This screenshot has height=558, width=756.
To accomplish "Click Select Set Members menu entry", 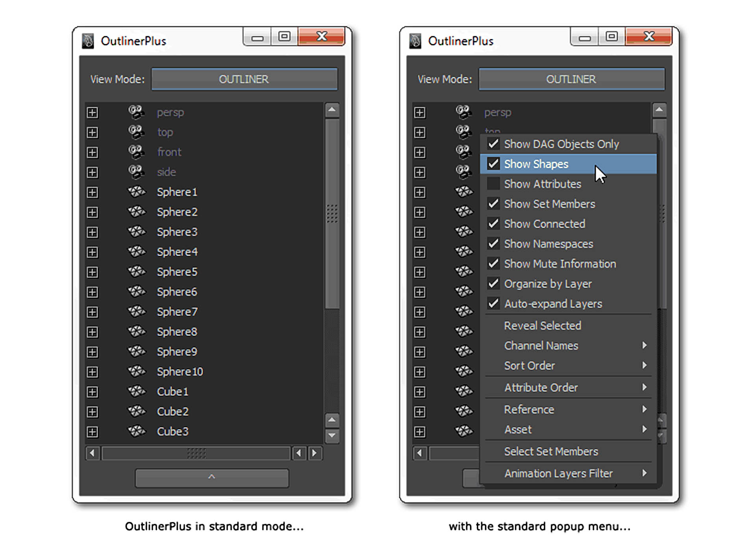I will pyautogui.click(x=550, y=451).
